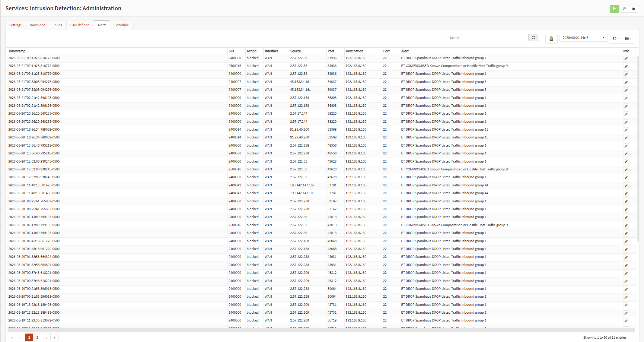Open info for 2026-08-21T09:11:25 SID 2500016 alert

point(626,66)
